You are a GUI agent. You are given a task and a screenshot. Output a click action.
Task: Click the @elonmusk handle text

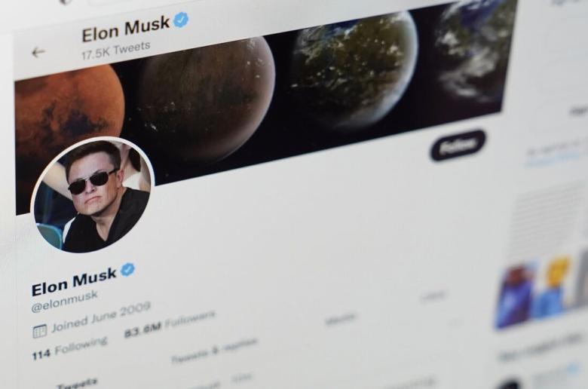tap(65, 302)
